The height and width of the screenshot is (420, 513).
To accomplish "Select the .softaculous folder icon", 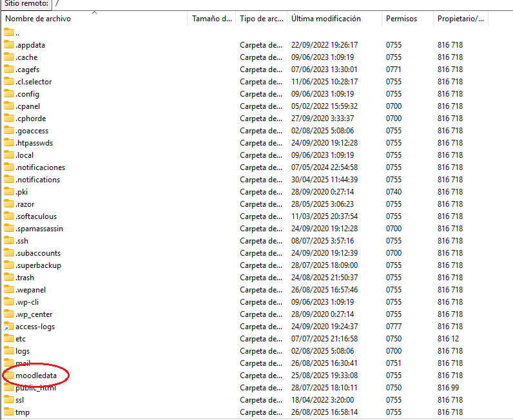I will (x=9, y=216).
